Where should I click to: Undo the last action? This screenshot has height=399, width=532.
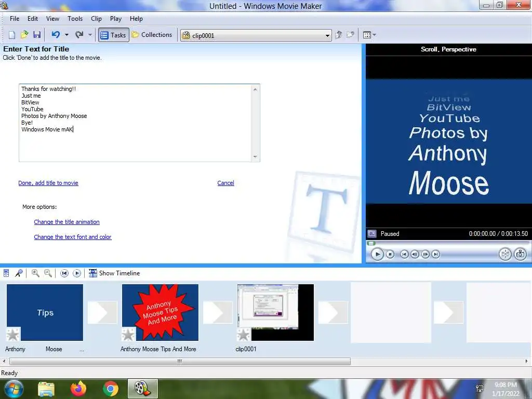(56, 35)
